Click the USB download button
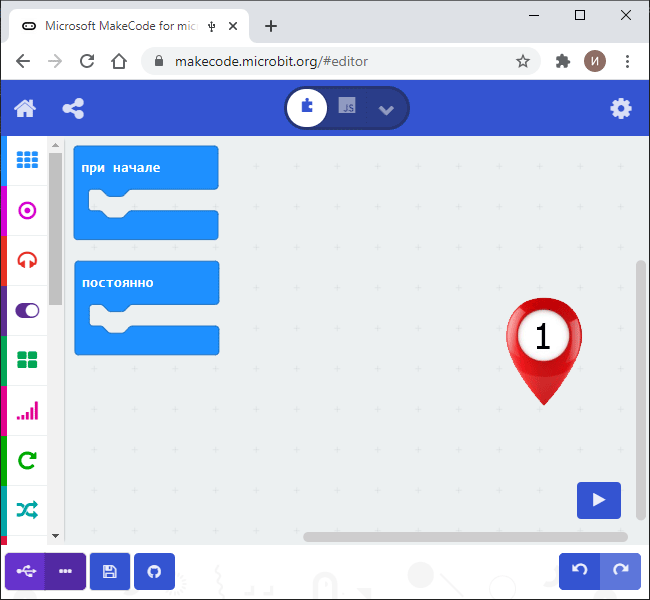Image resolution: width=650 pixels, height=600 pixels. [25, 571]
